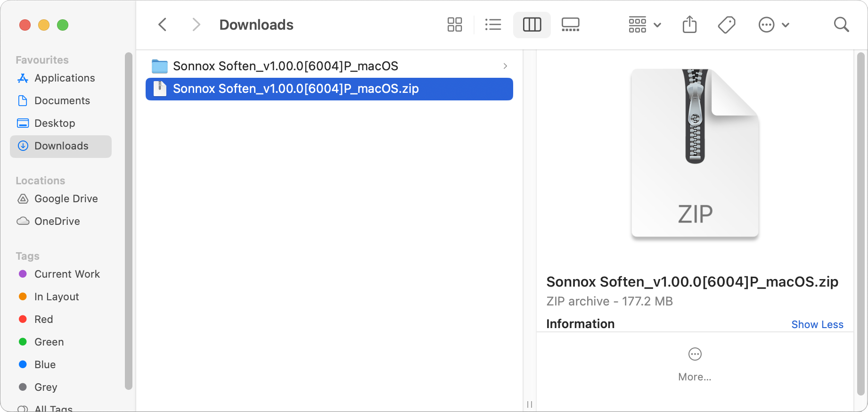Click the More... label in preview

(695, 377)
